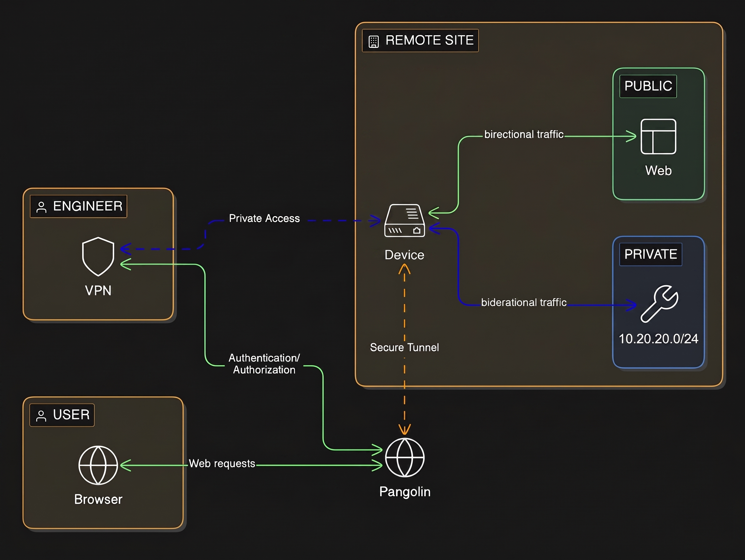Click the Web layout icon
The height and width of the screenshot is (560, 745).
point(658,136)
